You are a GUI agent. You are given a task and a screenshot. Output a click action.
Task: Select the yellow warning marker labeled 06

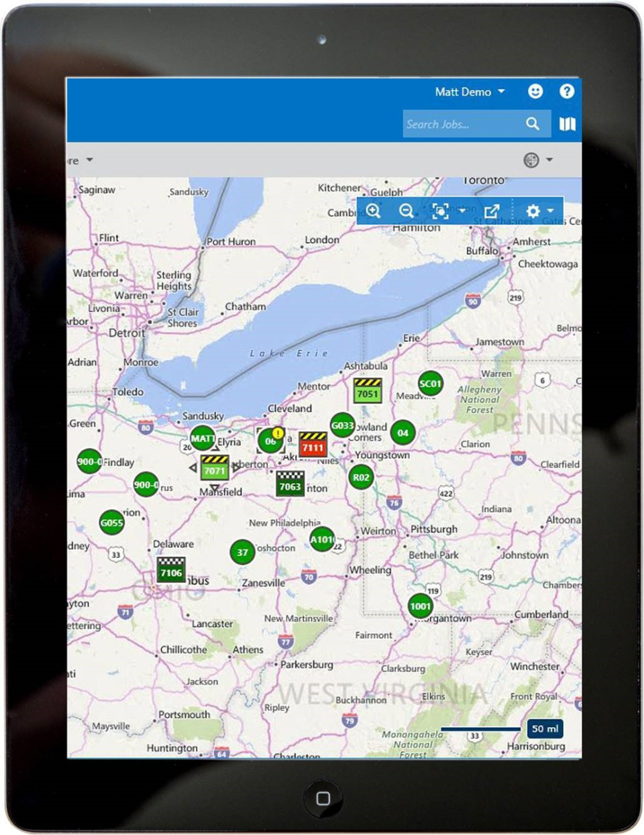point(272,439)
